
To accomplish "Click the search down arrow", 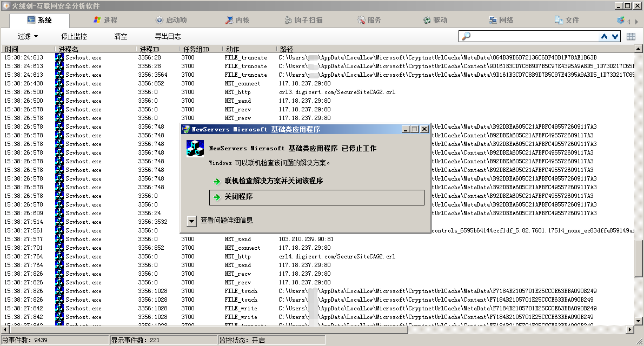I will (615, 36).
